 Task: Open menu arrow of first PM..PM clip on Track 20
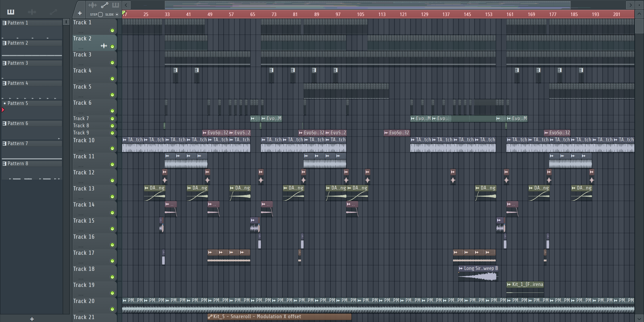125,301
